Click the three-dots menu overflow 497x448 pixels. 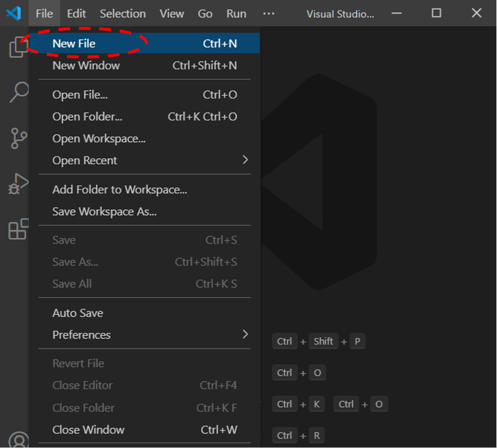pyautogui.click(x=268, y=13)
